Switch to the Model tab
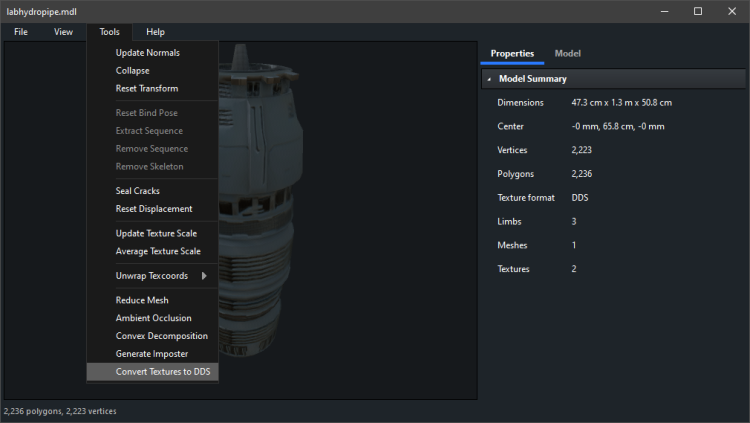 pos(567,53)
